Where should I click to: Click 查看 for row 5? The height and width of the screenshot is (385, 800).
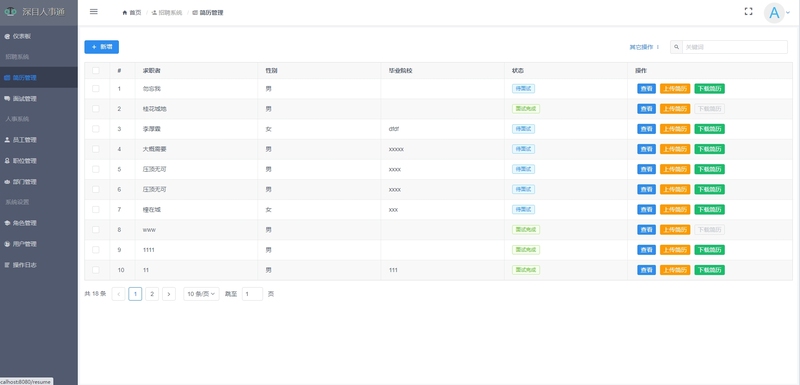[x=646, y=169]
